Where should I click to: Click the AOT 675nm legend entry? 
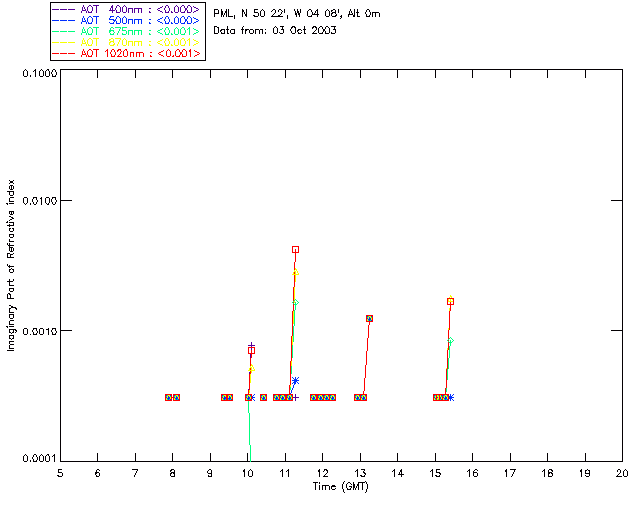click(x=126, y=31)
